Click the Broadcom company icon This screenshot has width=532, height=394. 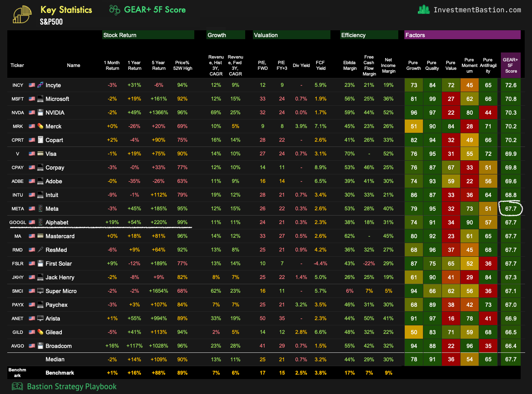(40, 346)
